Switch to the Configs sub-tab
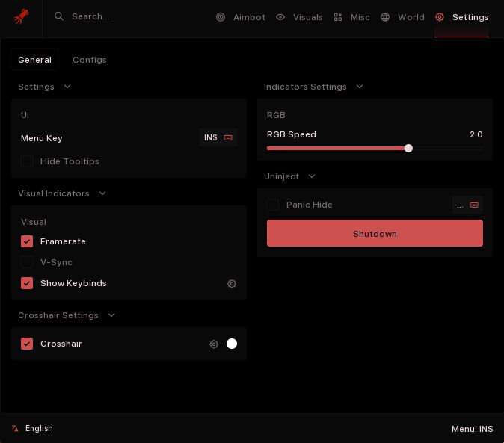Screen dimensions: 504x443 coord(90,60)
